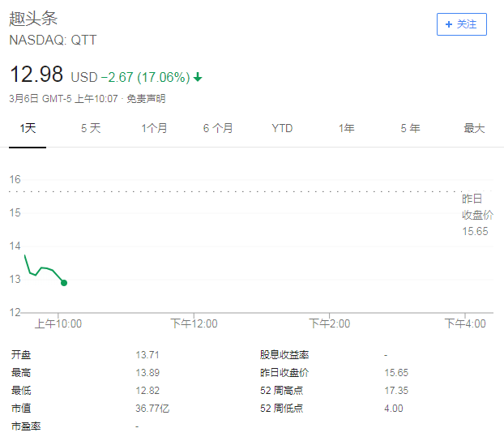Click the 52 周低点 value 4.00
This screenshot has height=441, width=504.
pyautogui.click(x=394, y=409)
